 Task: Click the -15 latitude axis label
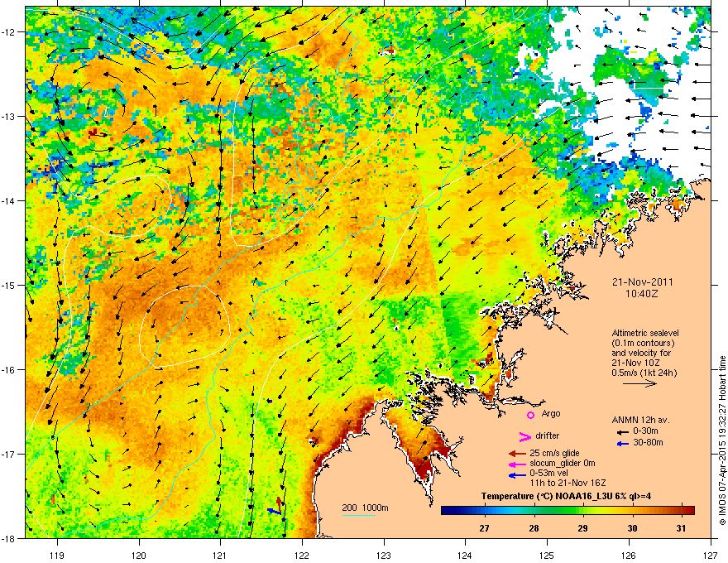click(x=9, y=285)
